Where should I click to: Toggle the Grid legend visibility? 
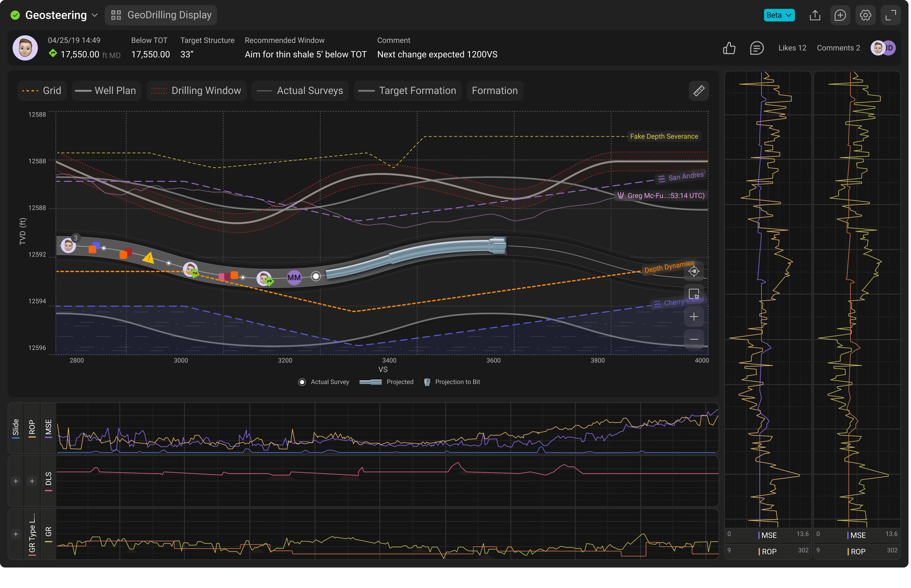click(42, 91)
